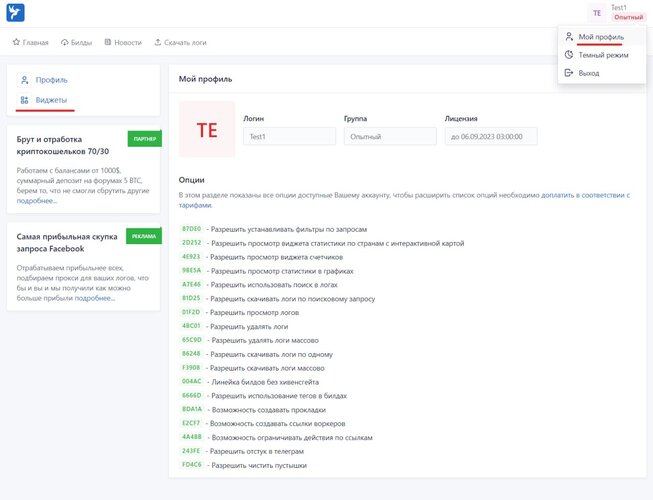
Task: Click the moon icon for Темный режим
Action: [x=569, y=55]
